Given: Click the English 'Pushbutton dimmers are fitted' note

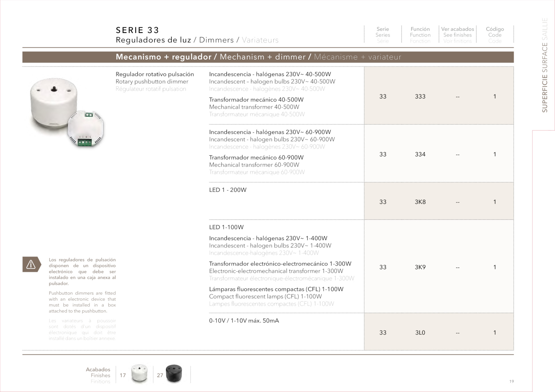Looking at the screenshot, I should pos(82,302).
